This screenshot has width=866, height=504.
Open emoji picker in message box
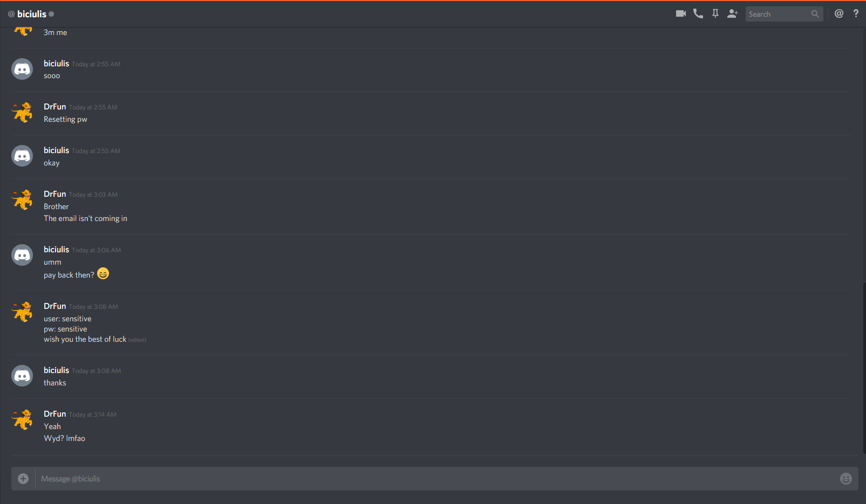tap(846, 479)
